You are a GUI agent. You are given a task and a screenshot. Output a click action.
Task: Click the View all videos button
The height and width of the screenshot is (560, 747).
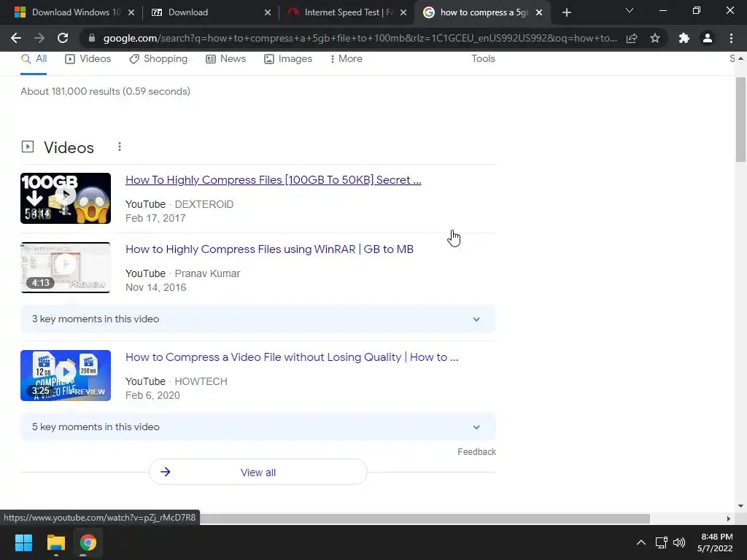[x=258, y=472]
